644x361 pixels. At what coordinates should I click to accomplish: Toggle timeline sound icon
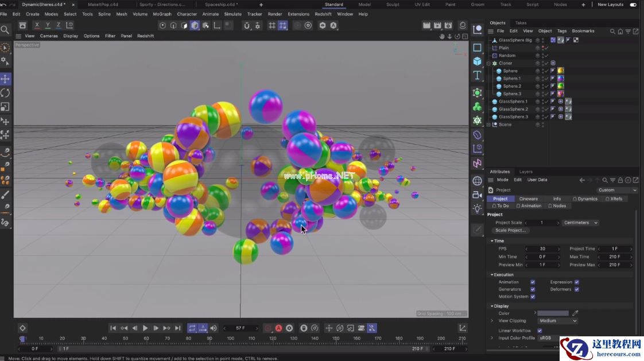point(214,328)
